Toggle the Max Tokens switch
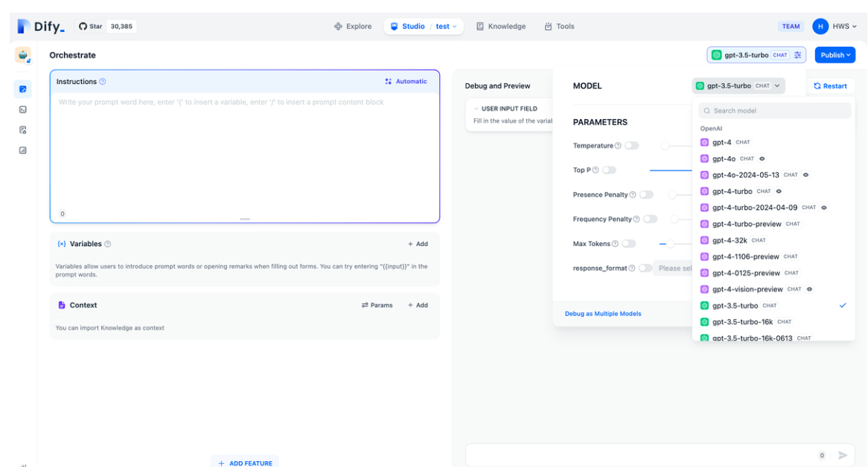Viewport: 868px width, 467px height. point(628,243)
